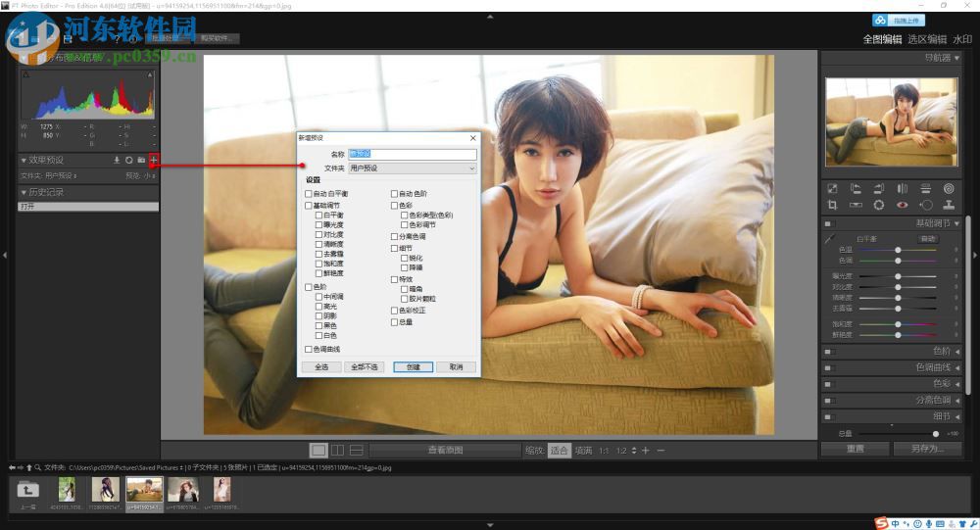Click the 查看原图 button
980x530 pixels.
tap(445, 450)
